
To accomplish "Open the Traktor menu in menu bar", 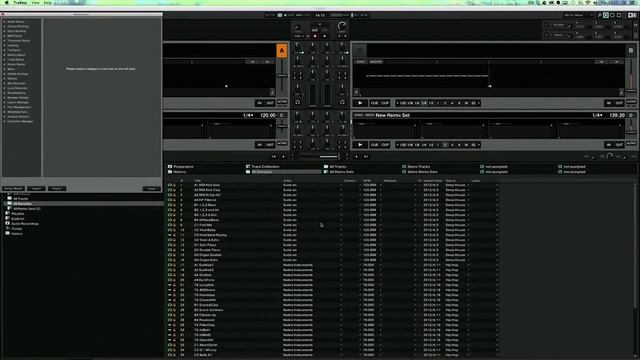I will (20, 3).
